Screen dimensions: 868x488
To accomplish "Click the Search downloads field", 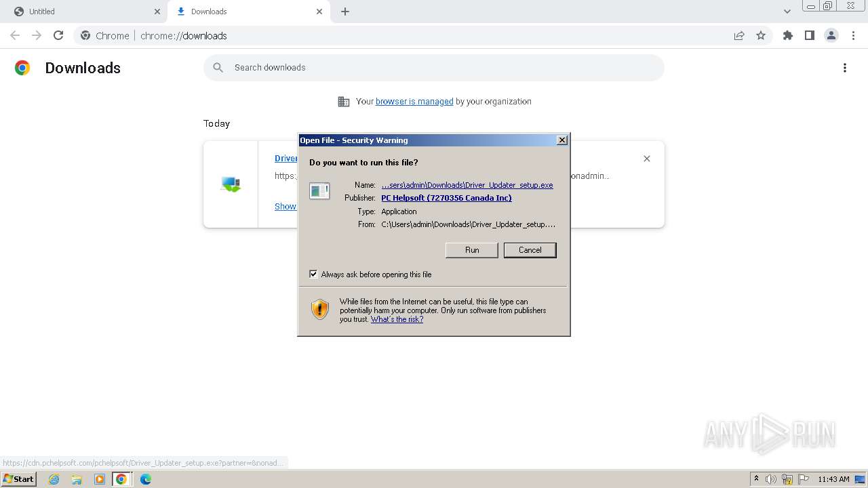I will (434, 68).
